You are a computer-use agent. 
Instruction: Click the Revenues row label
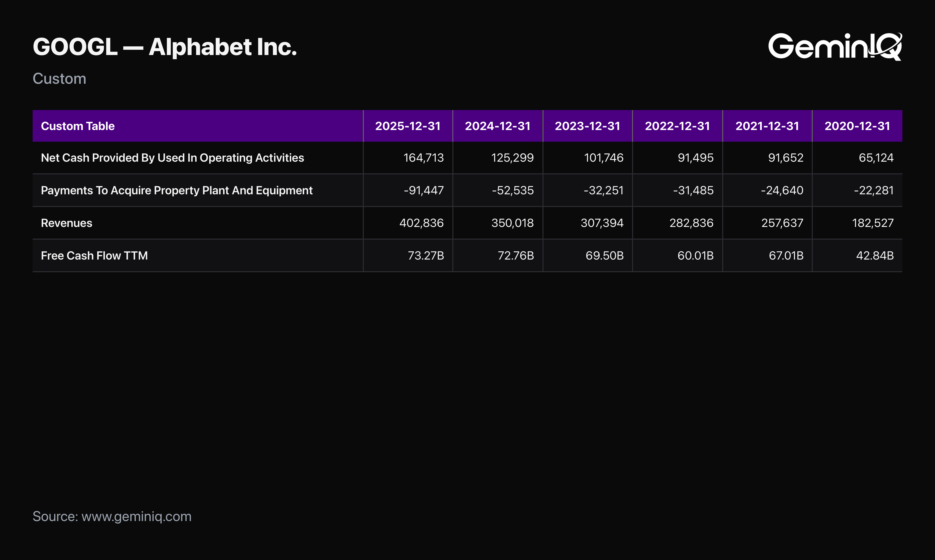(x=66, y=223)
